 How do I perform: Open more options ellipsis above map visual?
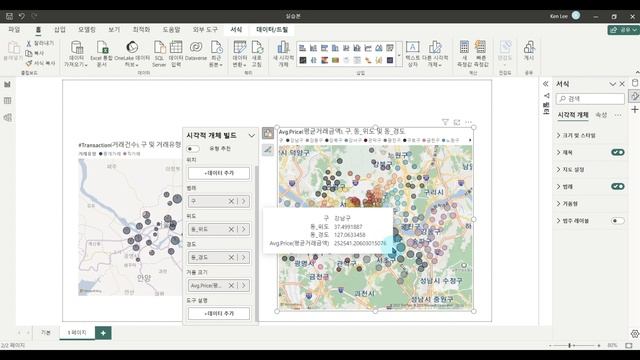(x=469, y=122)
